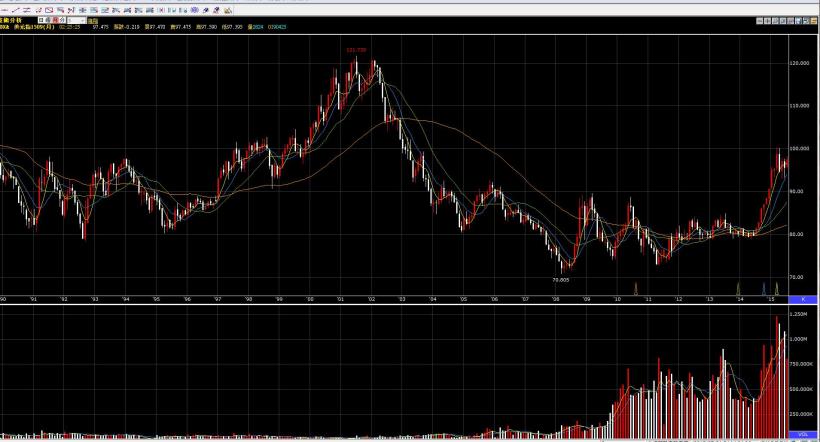Click the blue event marker before '15

click(764, 289)
